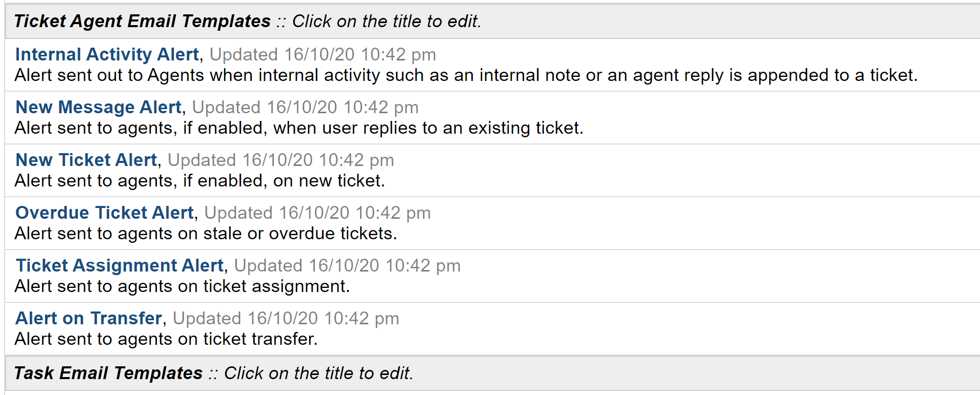Open the Internal Activity Alert template

[x=105, y=54]
